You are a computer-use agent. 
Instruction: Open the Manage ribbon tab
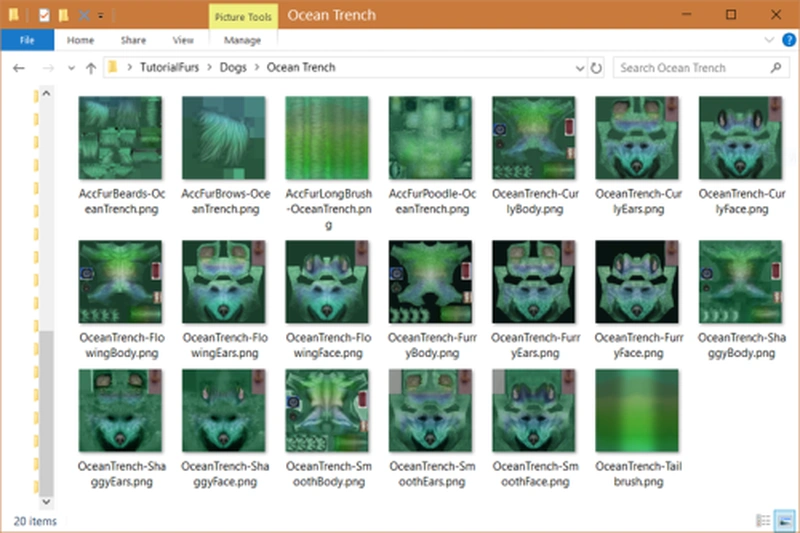pyautogui.click(x=242, y=40)
